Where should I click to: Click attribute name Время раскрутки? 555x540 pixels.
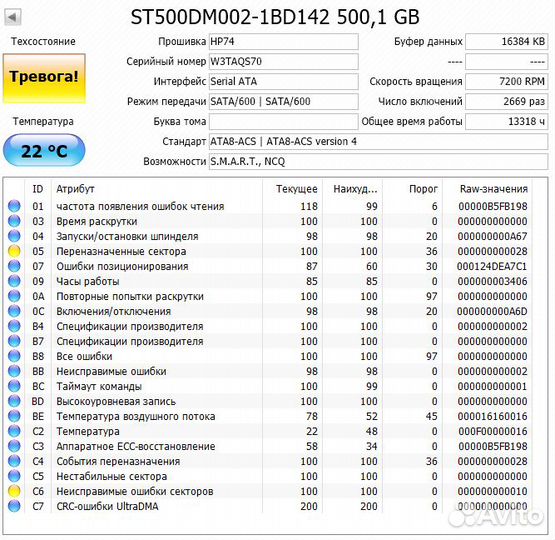[97, 222]
